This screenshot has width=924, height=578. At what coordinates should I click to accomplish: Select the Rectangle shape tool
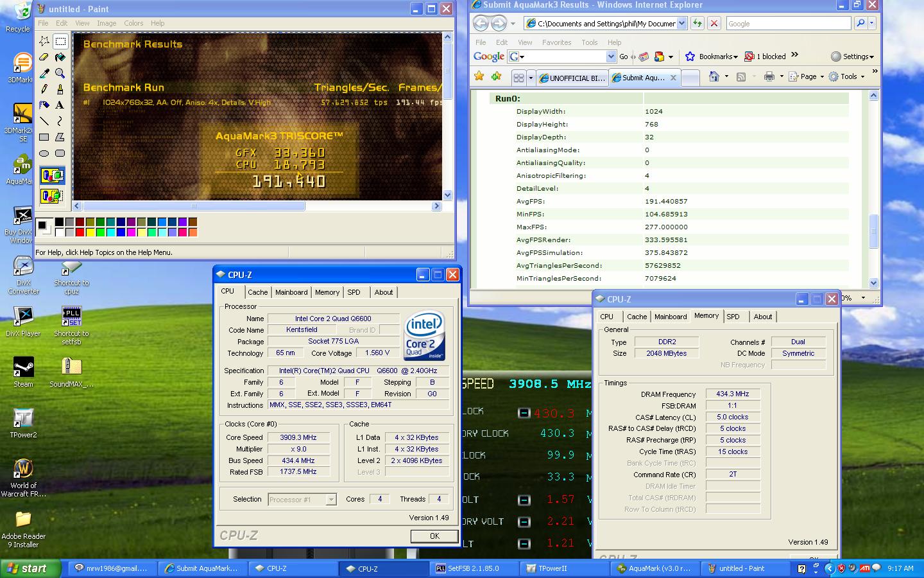click(44, 137)
